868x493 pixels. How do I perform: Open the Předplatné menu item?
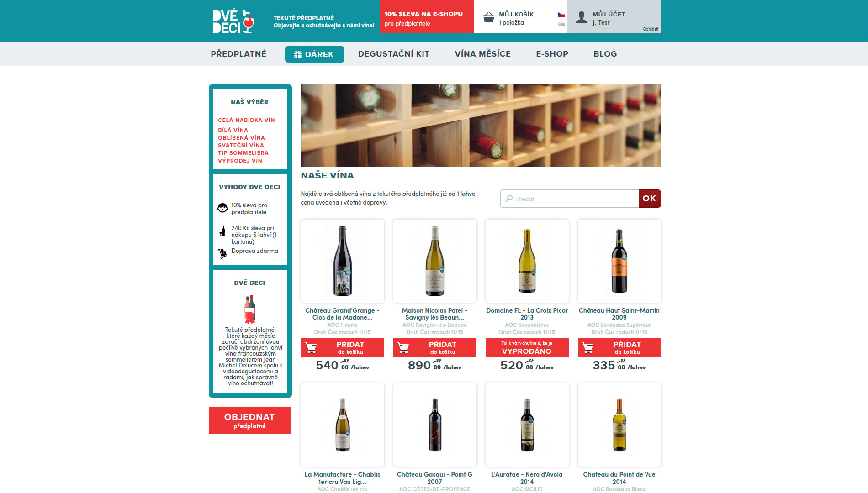(x=238, y=54)
